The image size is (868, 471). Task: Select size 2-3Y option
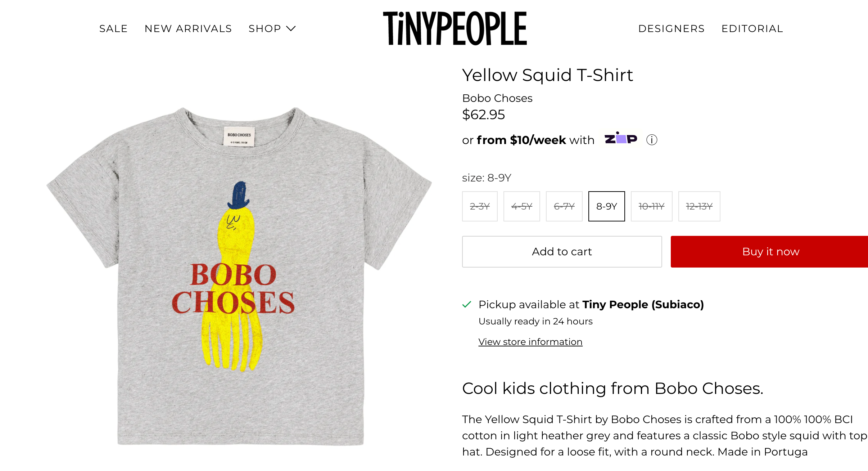[x=480, y=206]
